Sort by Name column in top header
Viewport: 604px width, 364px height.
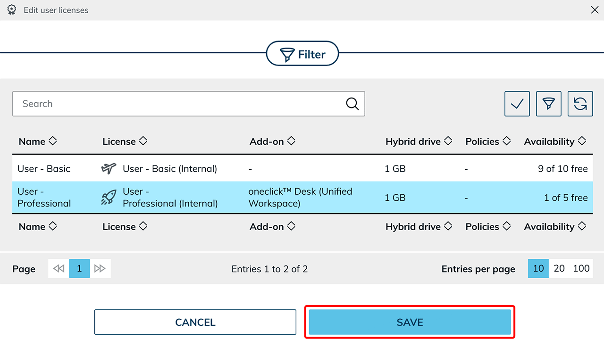(x=38, y=141)
